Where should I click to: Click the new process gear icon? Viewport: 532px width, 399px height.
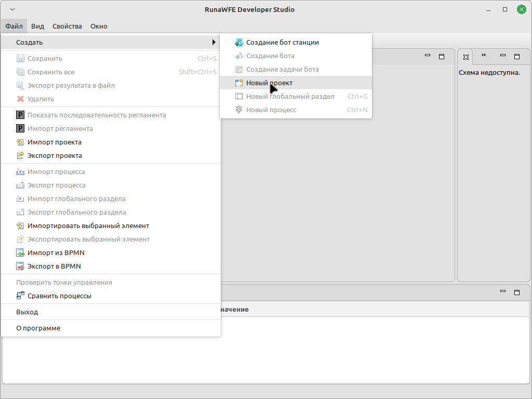(239, 110)
